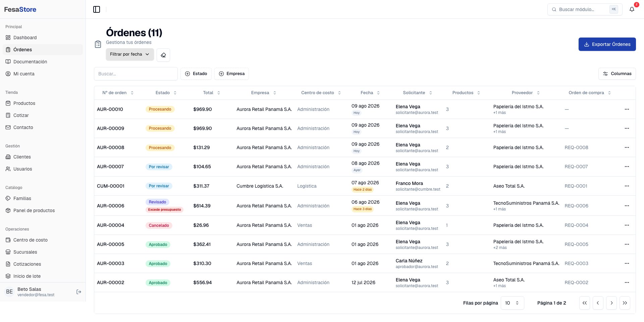Expand the Filtrar por fecha dropdown
The height and width of the screenshot is (322, 644).
tap(130, 54)
